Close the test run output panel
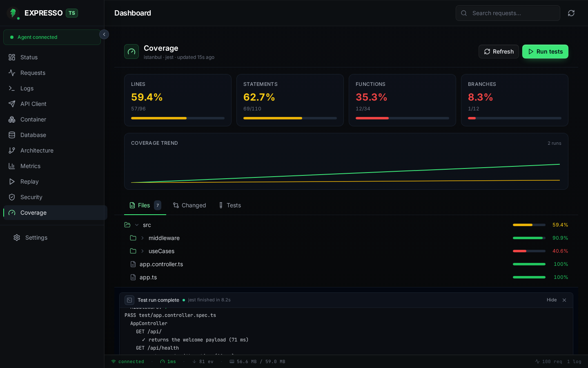This screenshot has width=588, height=368. tap(564, 300)
